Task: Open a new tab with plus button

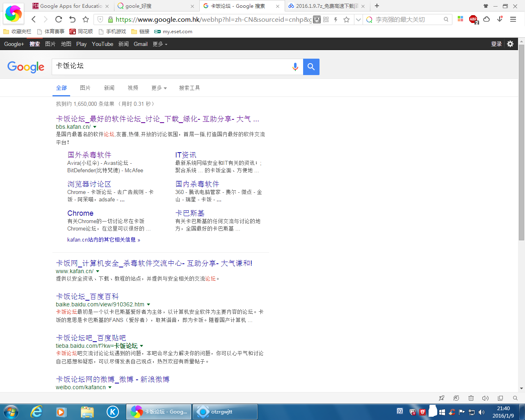Action: (377, 6)
